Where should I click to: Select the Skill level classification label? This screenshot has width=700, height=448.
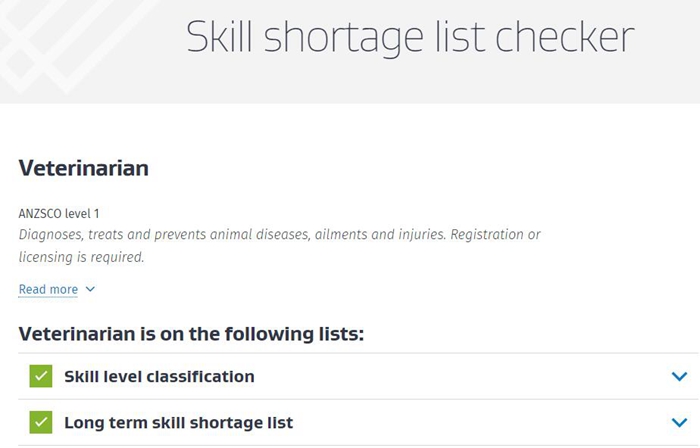159,377
